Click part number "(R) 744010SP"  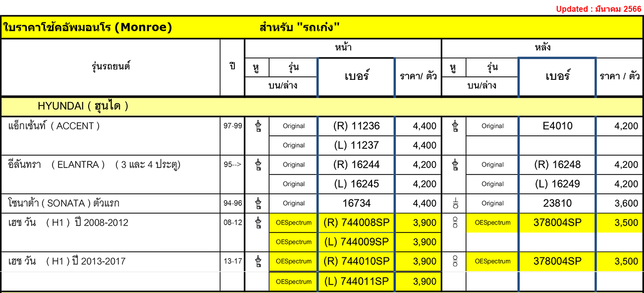pyautogui.click(x=357, y=261)
